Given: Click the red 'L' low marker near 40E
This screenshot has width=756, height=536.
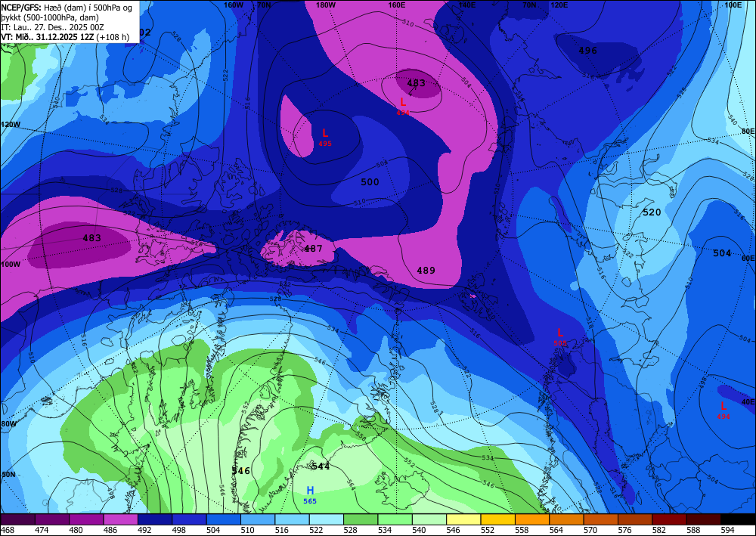Looking at the screenshot, I should coord(723,406).
